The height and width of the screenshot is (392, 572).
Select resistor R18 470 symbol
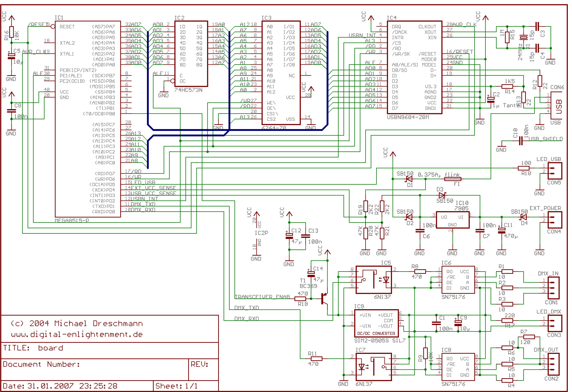[x=300, y=299]
